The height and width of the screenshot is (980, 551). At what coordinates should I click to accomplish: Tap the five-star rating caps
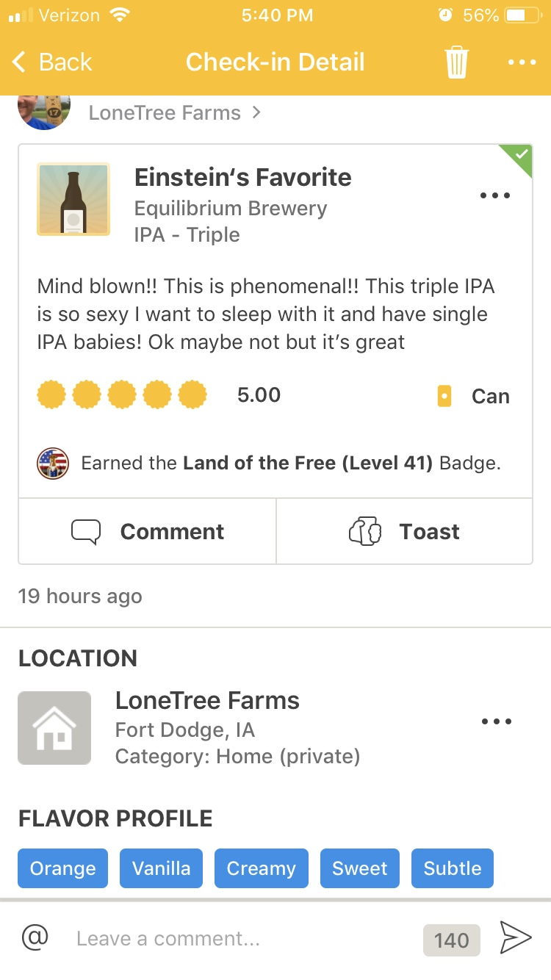click(x=122, y=395)
